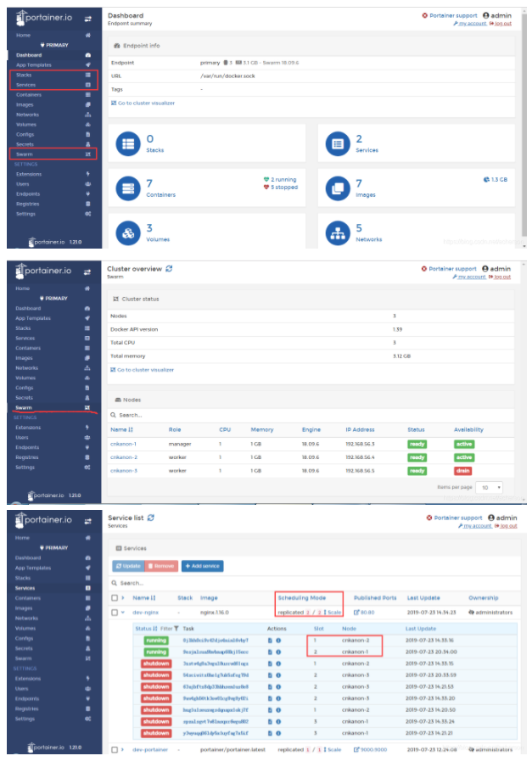The image size is (532, 767).
Task: Open the cnkanon-3 node link
Action: 124,469
